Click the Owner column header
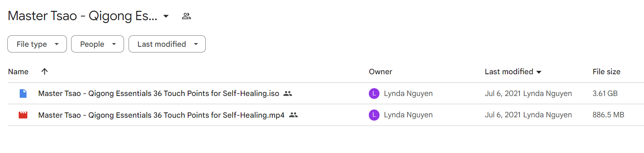The image size is (644, 153). 380,72
